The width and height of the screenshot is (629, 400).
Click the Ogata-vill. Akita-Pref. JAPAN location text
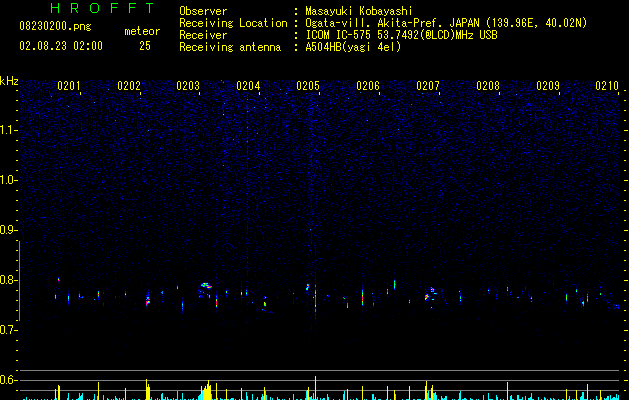click(x=446, y=23)
